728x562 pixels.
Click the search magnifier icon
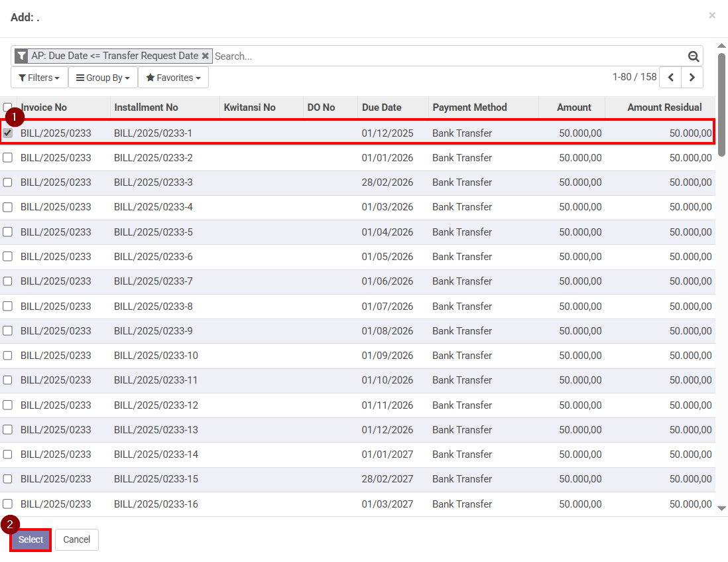pos(694,56)
